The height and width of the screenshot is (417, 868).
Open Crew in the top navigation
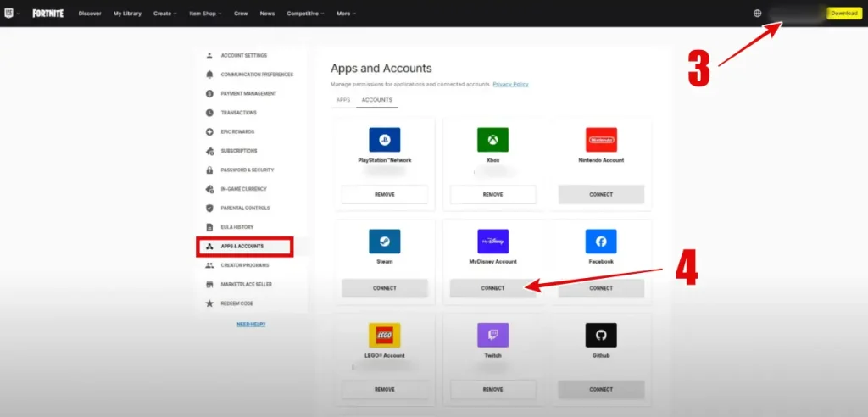(x=241, y=14)
